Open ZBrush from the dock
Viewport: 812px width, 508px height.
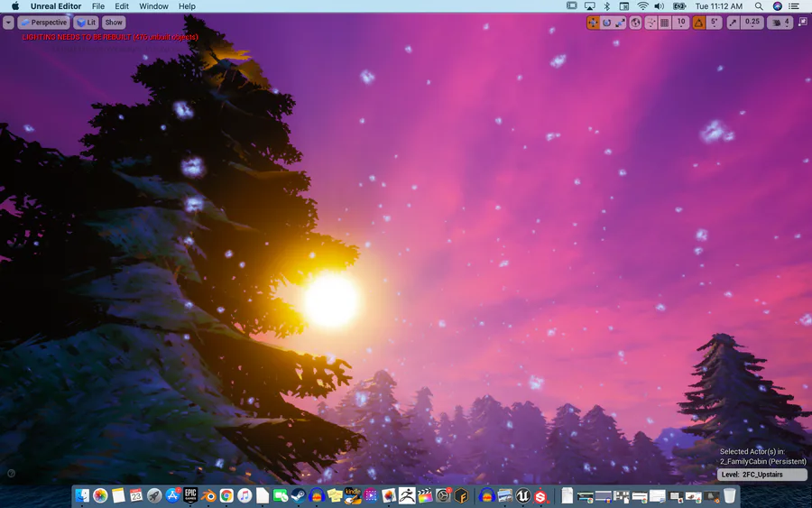click(407, 495)
